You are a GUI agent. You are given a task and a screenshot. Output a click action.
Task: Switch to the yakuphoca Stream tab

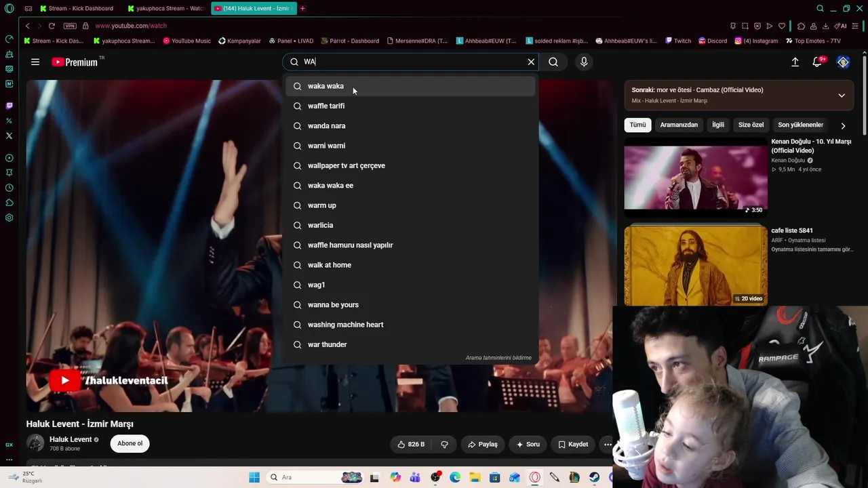(x=165, y=8)
